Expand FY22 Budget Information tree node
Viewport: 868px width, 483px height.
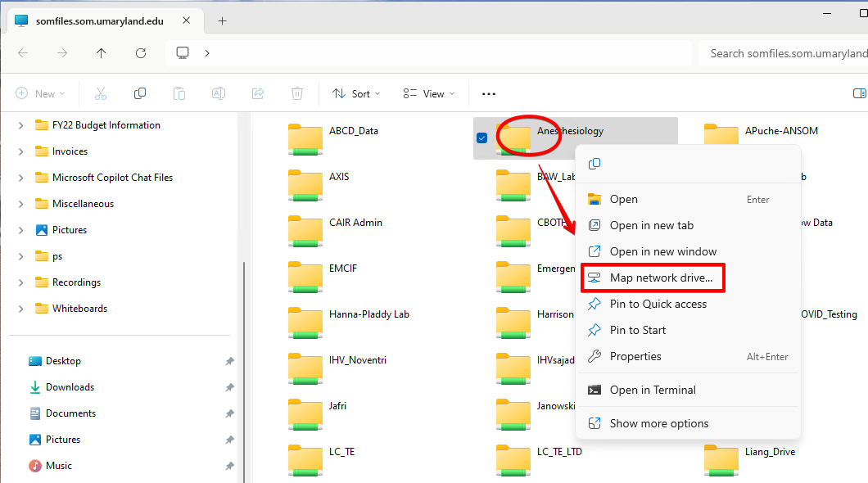pyautogui.click(x=20, y=125)
